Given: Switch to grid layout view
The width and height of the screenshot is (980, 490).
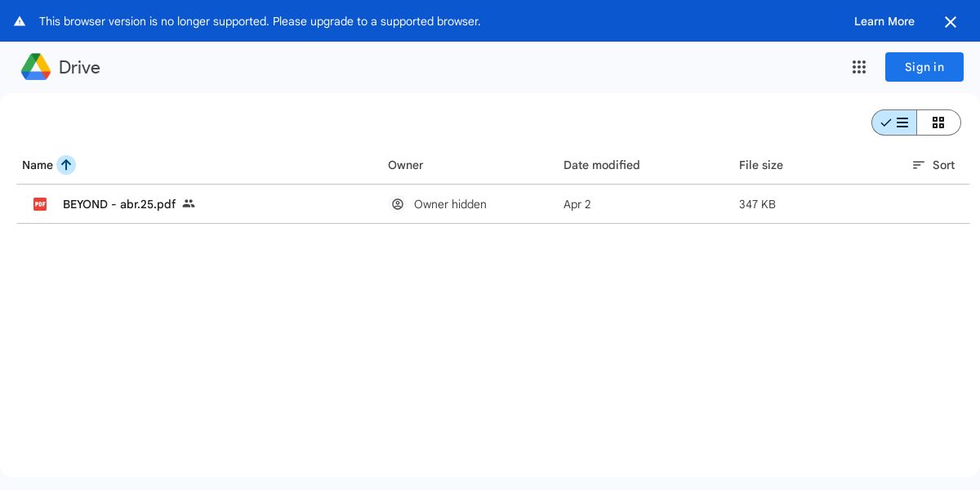Looking at the screenshot, I should click(x=938, y=122).
